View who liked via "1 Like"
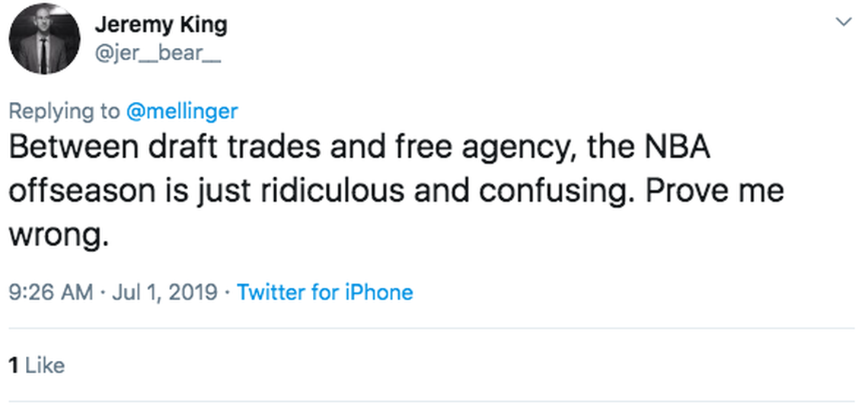Viewport: 868px width, 408px height. [x=37, y=365]
